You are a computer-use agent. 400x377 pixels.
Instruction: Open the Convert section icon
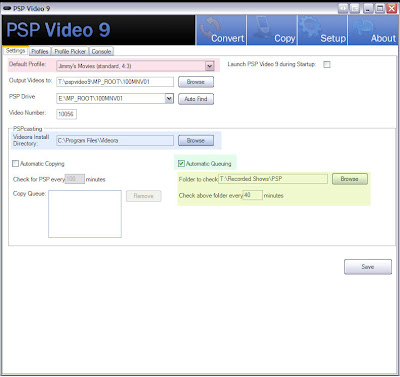point(222,30)
